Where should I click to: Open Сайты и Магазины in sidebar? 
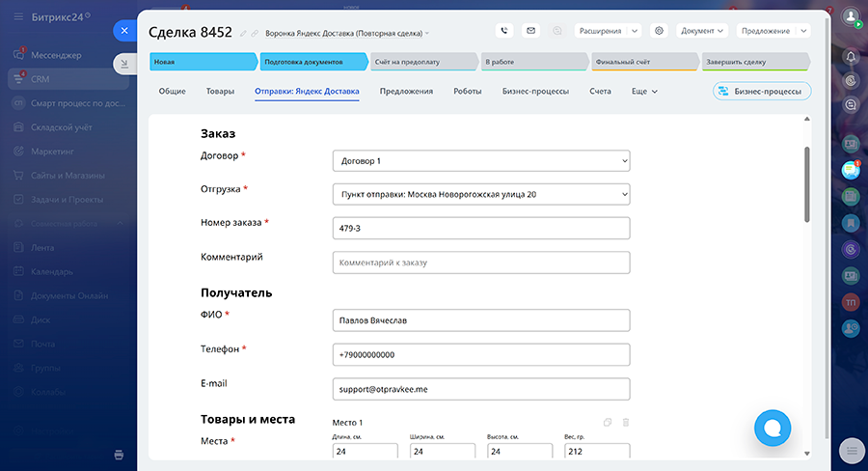tap(68, 175)
